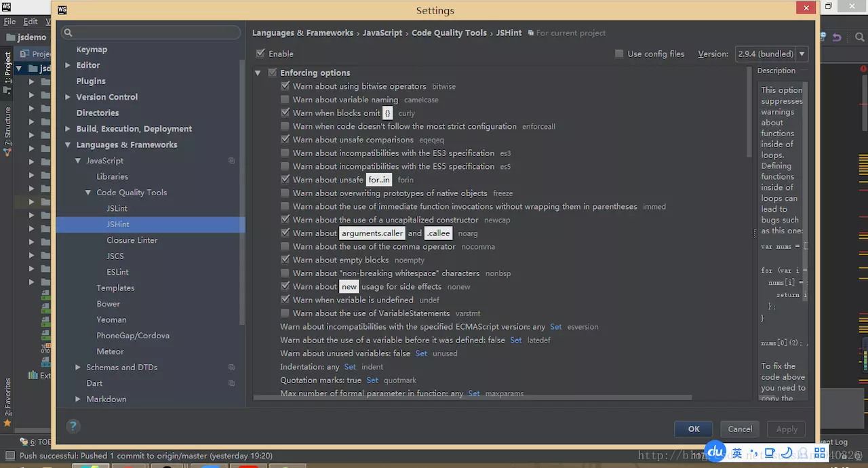Focus the Settings search field
Screen dimensions: 868x468
coord(151,33)
